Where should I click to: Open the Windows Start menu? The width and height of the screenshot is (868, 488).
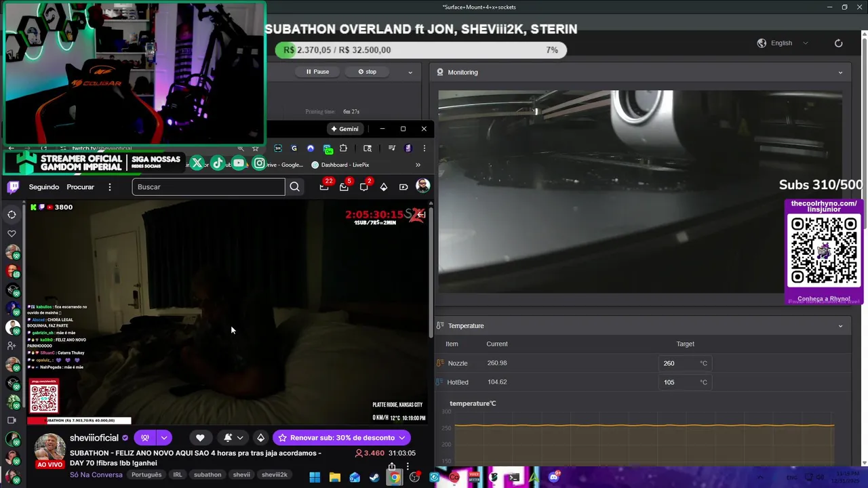[315, 478]
